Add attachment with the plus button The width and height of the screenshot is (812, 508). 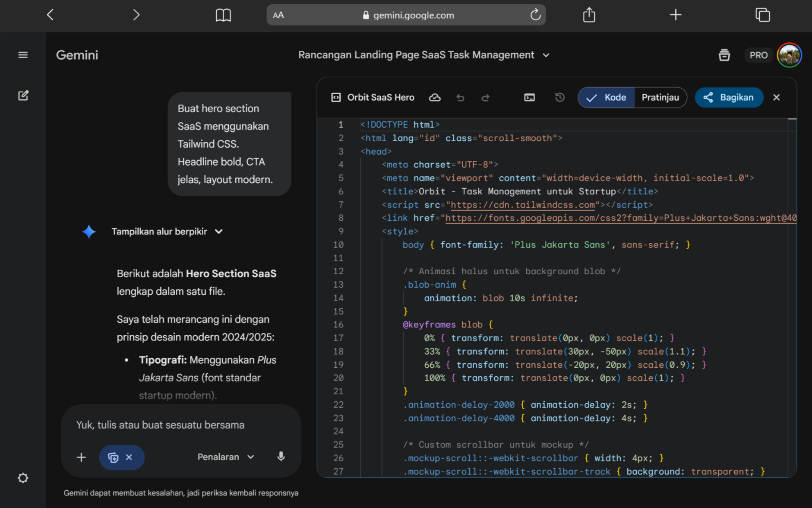(81, 457)
